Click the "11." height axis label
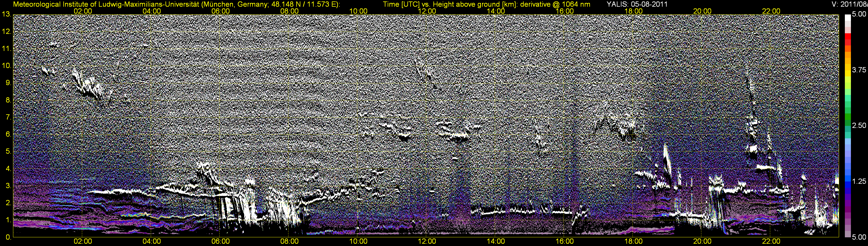The width and height of the screenshot is (868, 246). [7, 49]
